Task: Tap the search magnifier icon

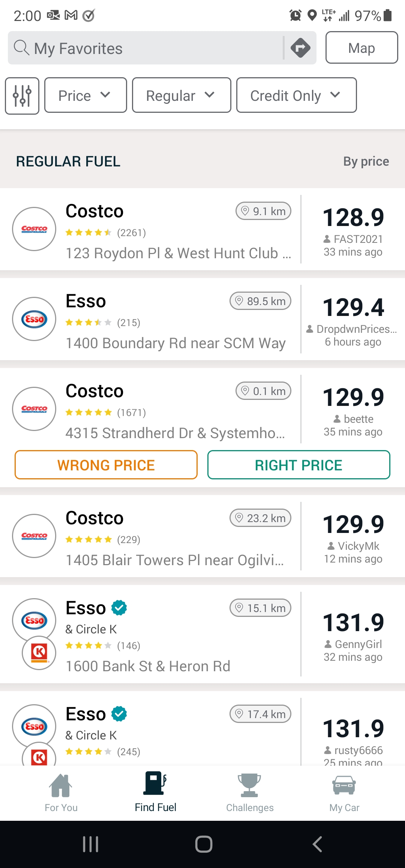Action: click(x=21, y=48)
